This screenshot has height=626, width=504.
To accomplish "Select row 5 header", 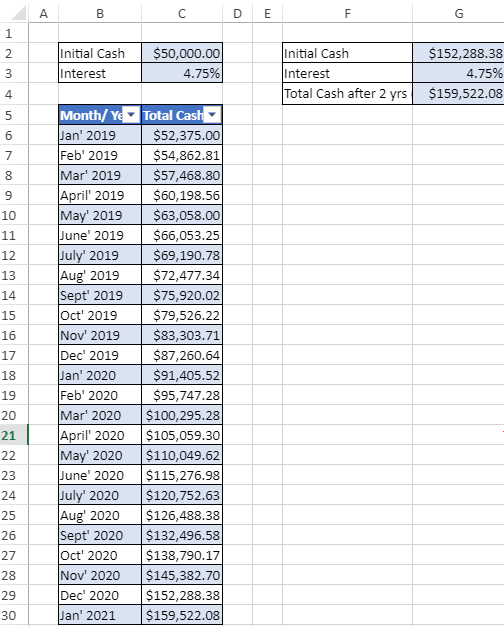I will coord(9,115).
